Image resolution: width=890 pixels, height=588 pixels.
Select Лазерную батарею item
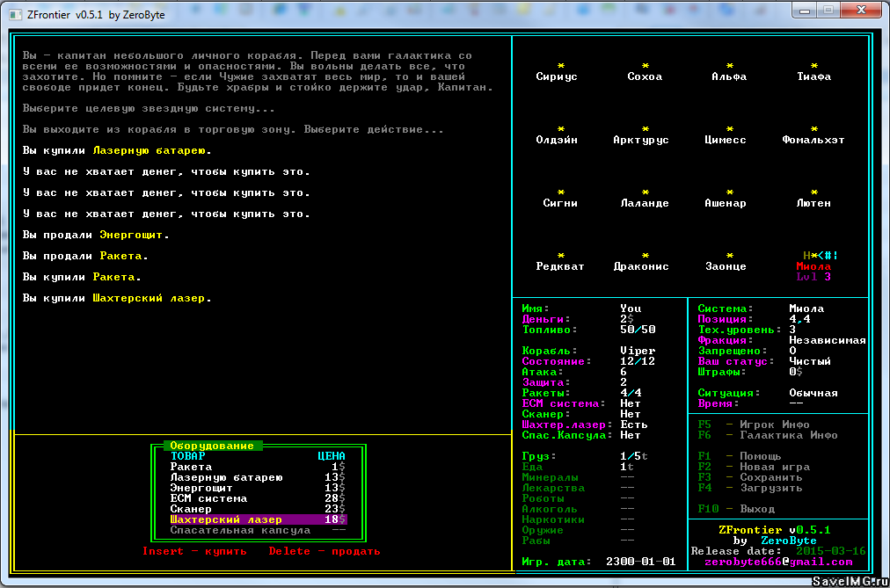226,477
